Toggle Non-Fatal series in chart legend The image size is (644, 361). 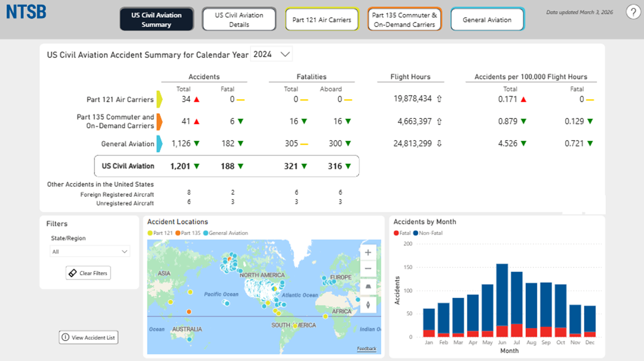pos(427,233)
